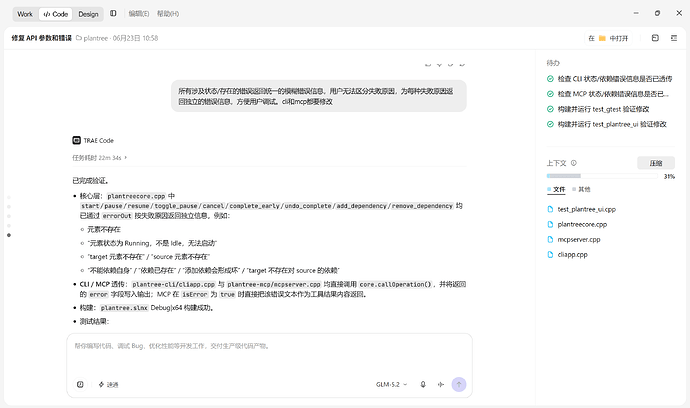This screenshot has height=408, width=690.
Task: Click the test_plantree_ui.cpp file icon
Action: (x=550, y=210)
